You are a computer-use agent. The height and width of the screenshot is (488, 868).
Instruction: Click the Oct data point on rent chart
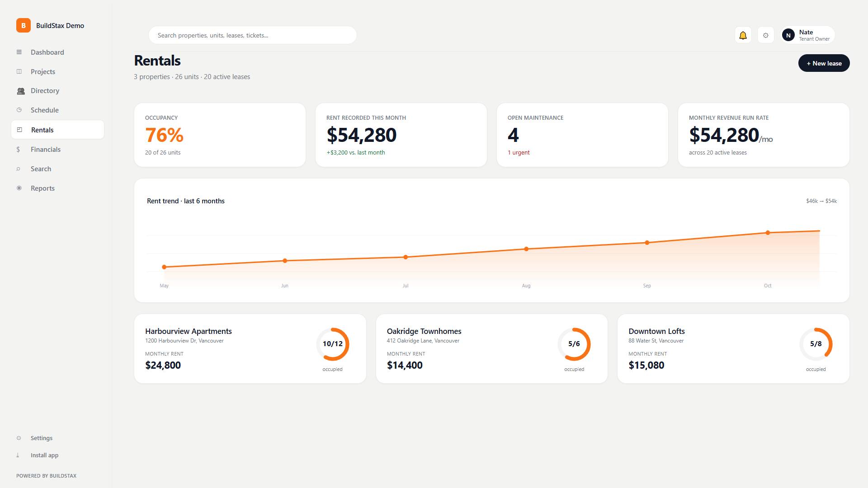click(x=768, y=233)
